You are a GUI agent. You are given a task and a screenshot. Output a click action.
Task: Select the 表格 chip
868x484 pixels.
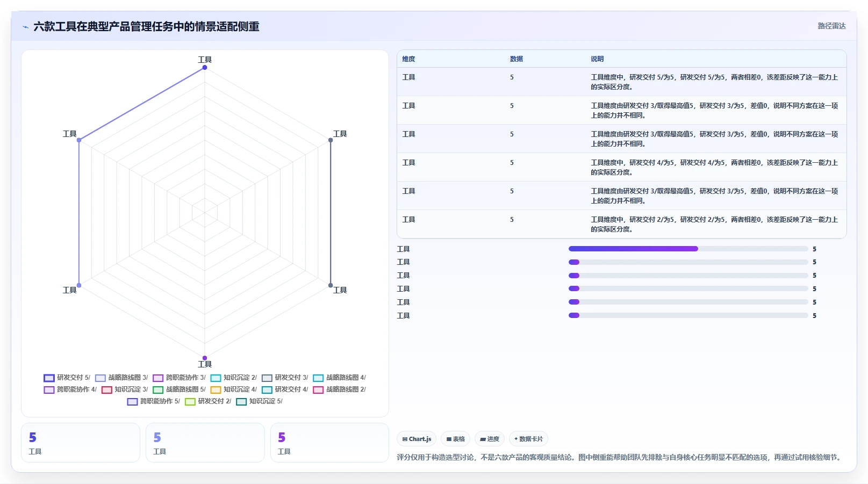click(x=455, y=439)
